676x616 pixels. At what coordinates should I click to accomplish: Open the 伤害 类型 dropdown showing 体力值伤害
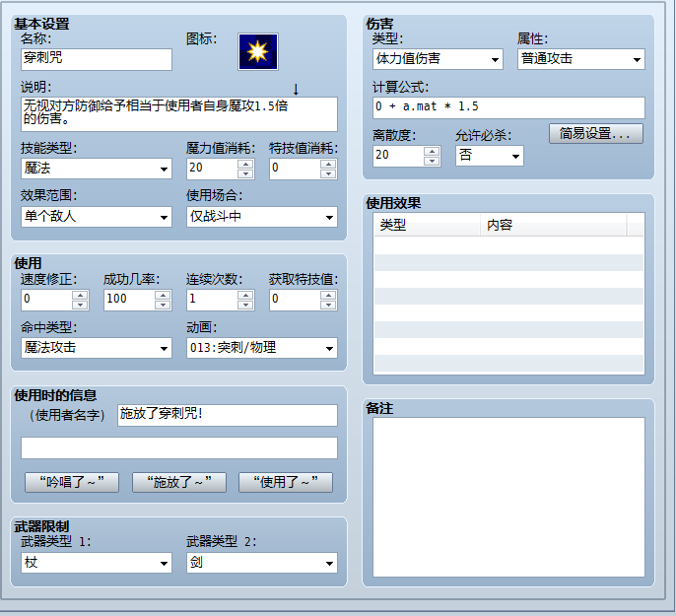tap(438, 59)
